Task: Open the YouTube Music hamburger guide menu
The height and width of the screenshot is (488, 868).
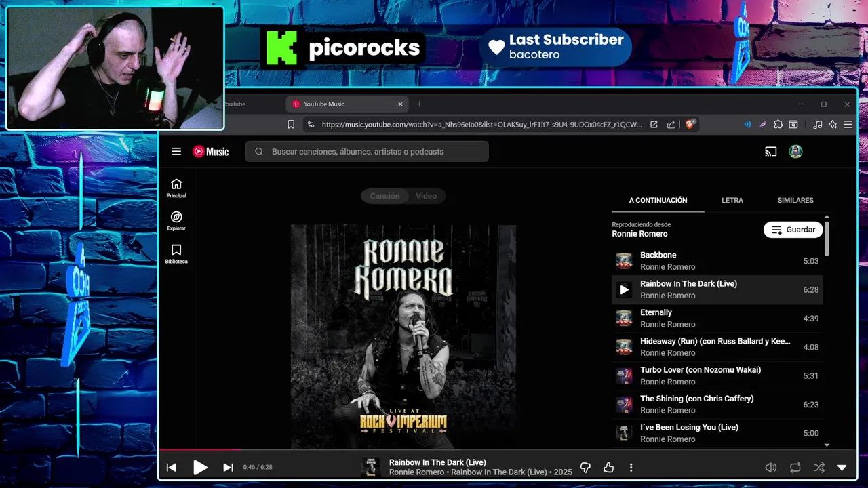Action: [x=176, y=152]
